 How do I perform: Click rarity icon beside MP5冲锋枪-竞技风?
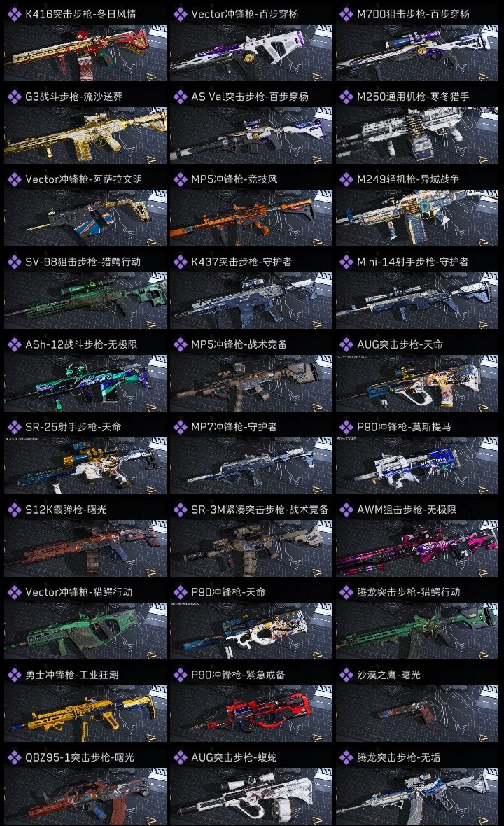(x=181, y=180)
